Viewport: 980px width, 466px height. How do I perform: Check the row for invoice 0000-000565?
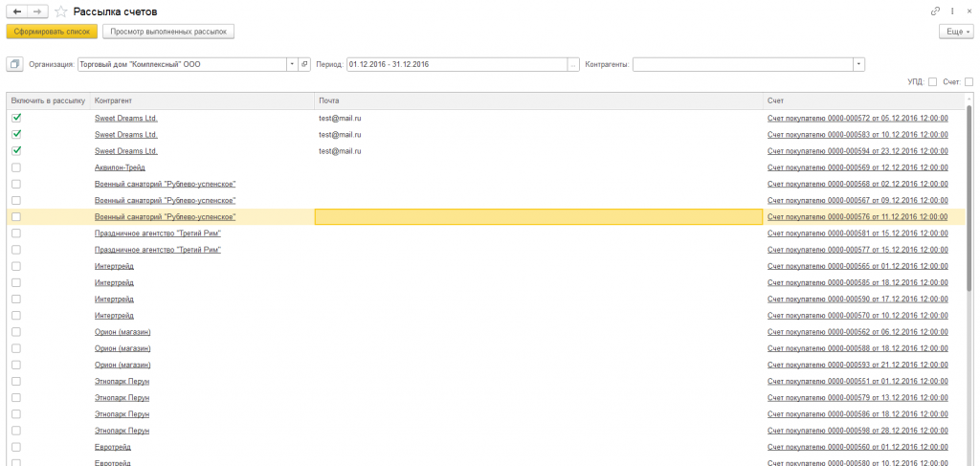pos(16,266)
